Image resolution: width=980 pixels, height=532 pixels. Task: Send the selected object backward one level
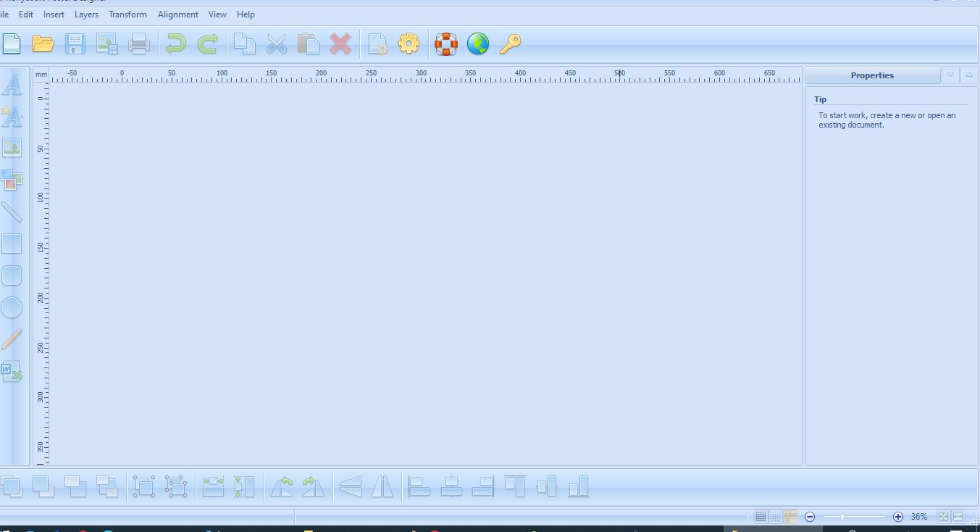(x=75, y=486)
